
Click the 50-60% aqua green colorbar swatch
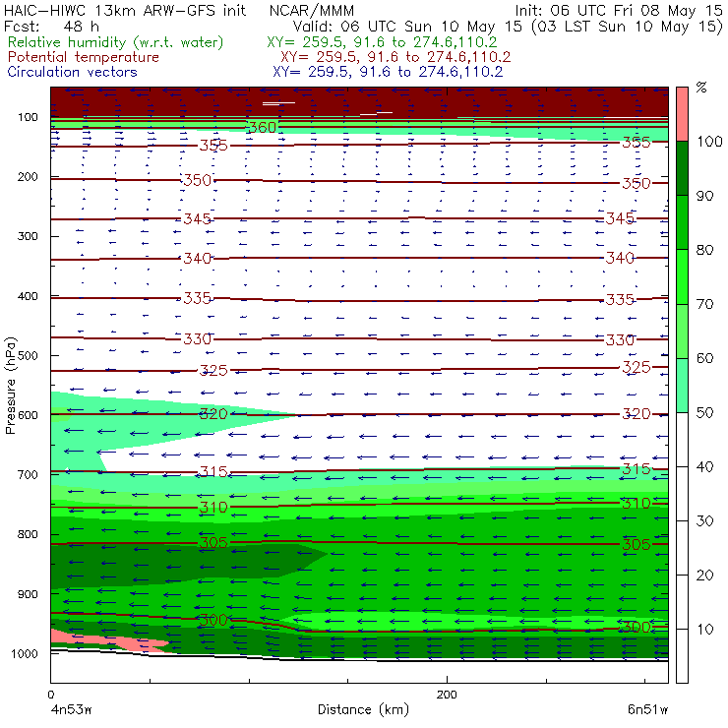coord(682,386)
